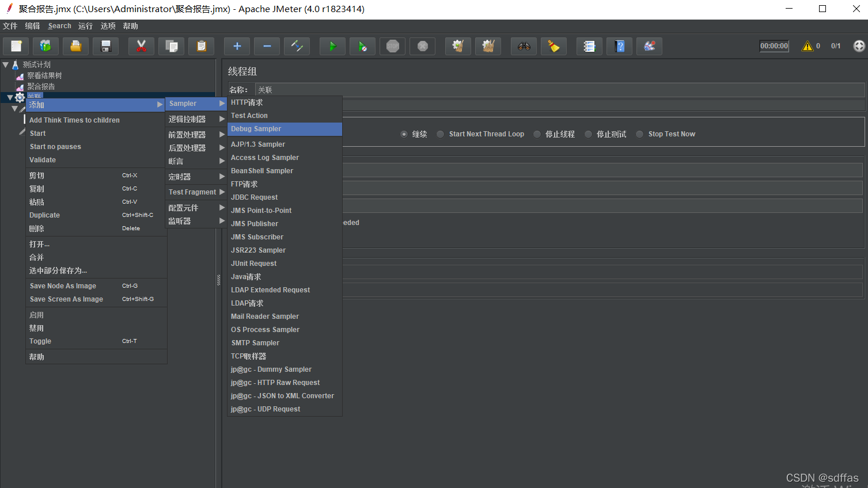Open the 帮助 menu in menu bar
Image resolution: width=868 pixels, height=488 pixels.
130,26
